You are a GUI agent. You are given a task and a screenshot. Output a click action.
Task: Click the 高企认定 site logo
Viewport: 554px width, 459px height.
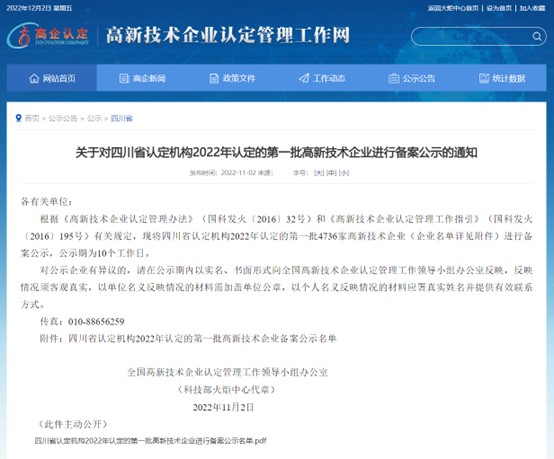click(x=48, y=35)
